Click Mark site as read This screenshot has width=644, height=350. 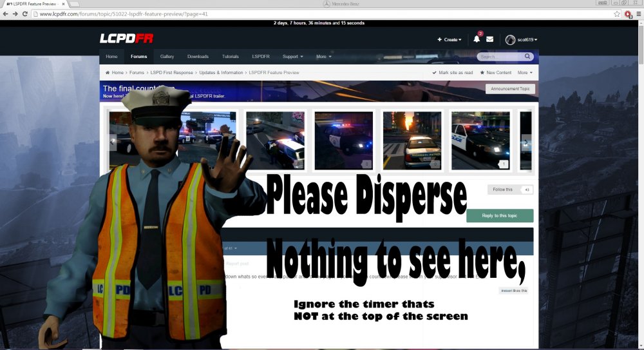453,72
